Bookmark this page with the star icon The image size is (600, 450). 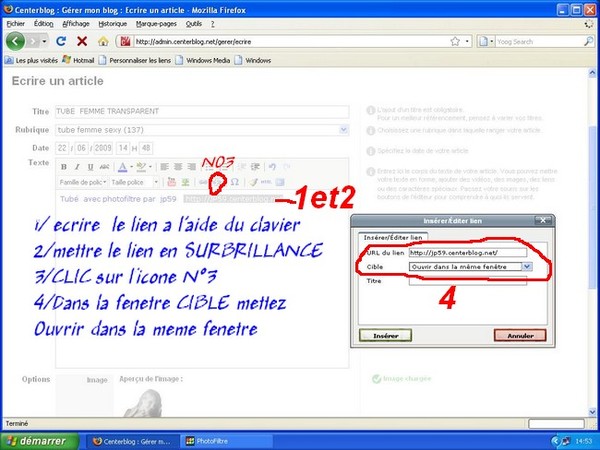tap(455, 41)
